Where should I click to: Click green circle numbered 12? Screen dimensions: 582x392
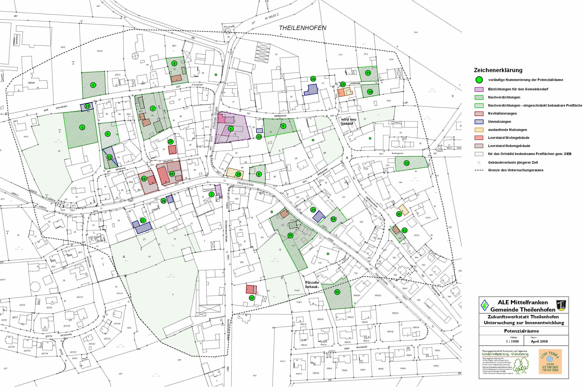[406, 163]
